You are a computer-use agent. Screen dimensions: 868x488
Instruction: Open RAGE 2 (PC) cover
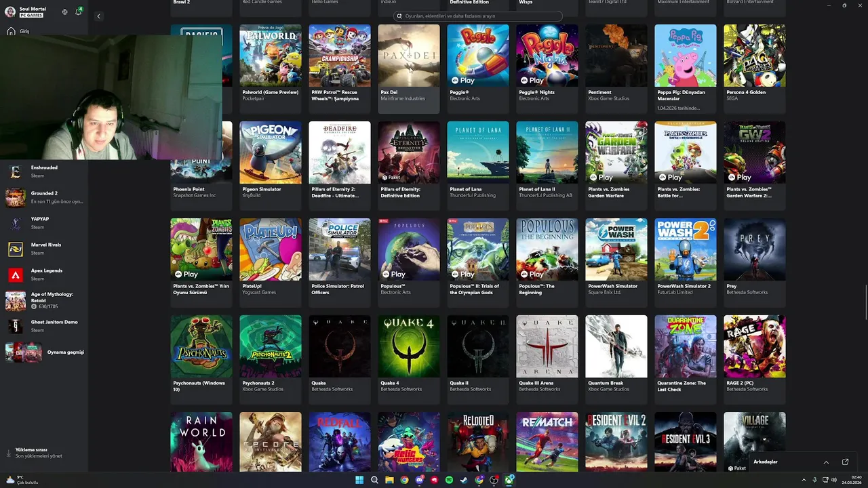[x=755, y=346]
